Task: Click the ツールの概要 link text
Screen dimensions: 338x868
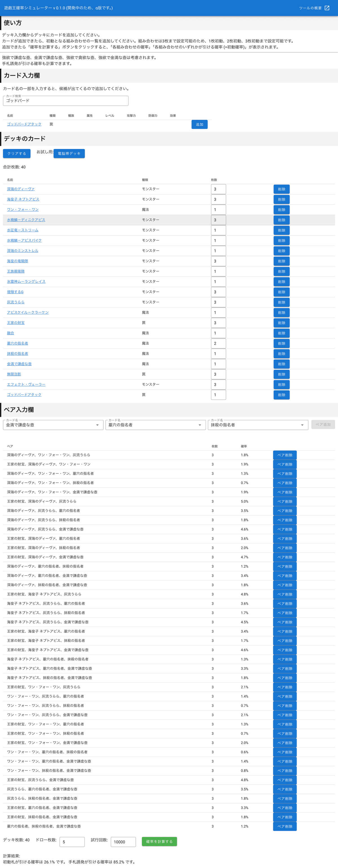Action: click(x=310, y=8)
